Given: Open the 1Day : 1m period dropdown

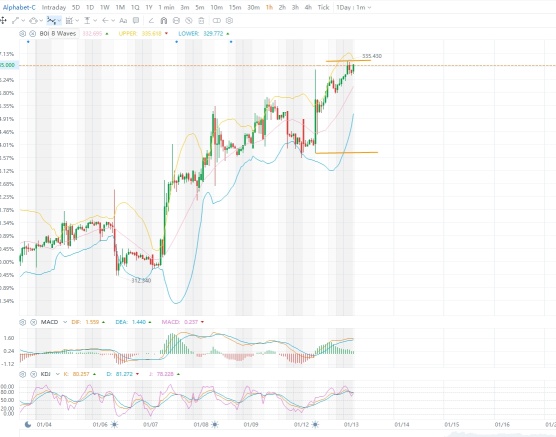Looking at the screenshot, I should tap(354, 7).
